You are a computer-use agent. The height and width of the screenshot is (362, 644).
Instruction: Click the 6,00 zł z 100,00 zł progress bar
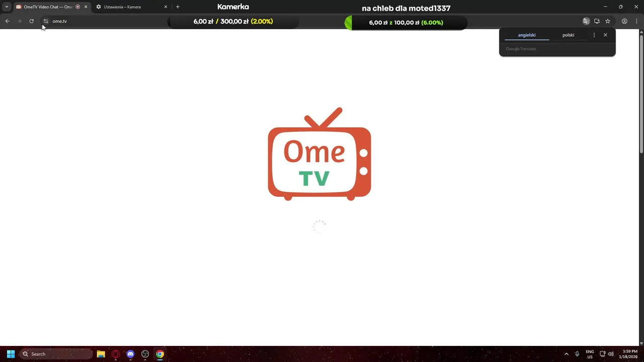coord(406,23)
